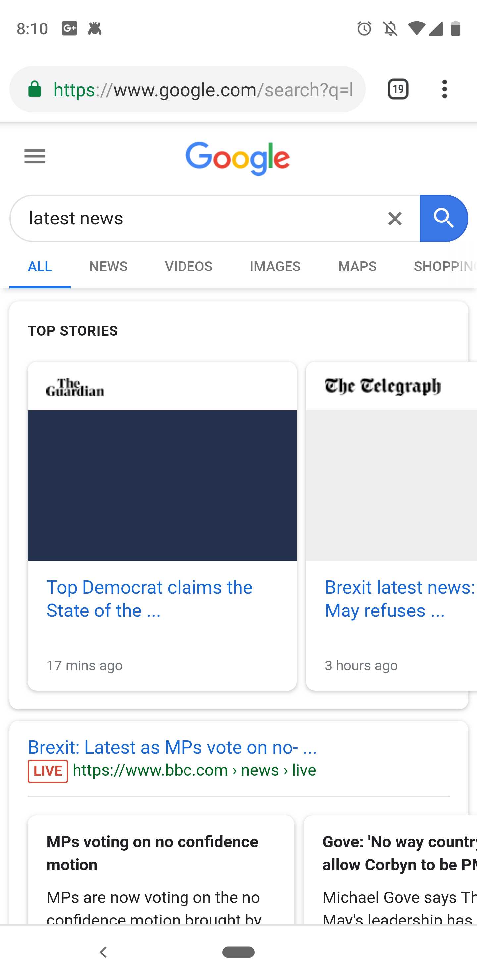This screenshot has height=980, width=477.
Task: Clear the search box text
Action: (395, 219)
